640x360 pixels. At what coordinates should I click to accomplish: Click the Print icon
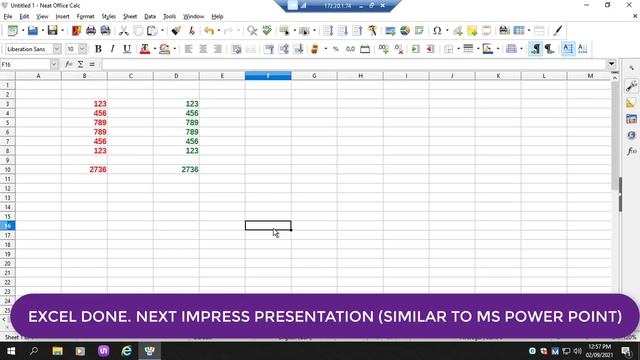point(91,31)
